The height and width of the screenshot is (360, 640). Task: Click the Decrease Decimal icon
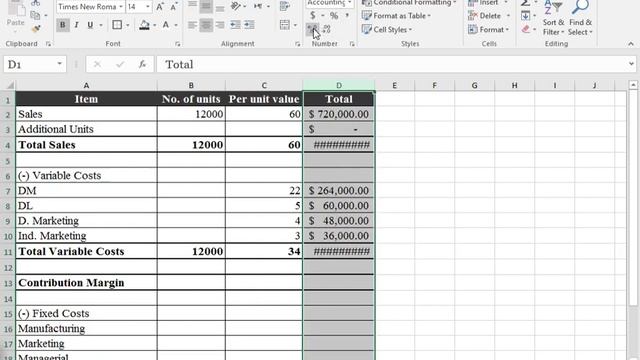pyautogui.click(x=326, y=29)
